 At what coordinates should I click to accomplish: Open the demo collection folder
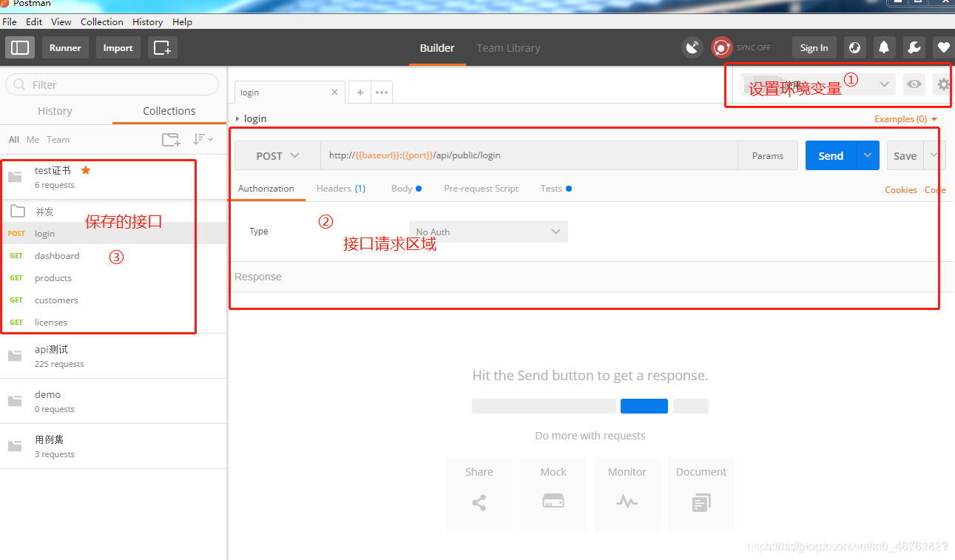click(x=113, y=401)
